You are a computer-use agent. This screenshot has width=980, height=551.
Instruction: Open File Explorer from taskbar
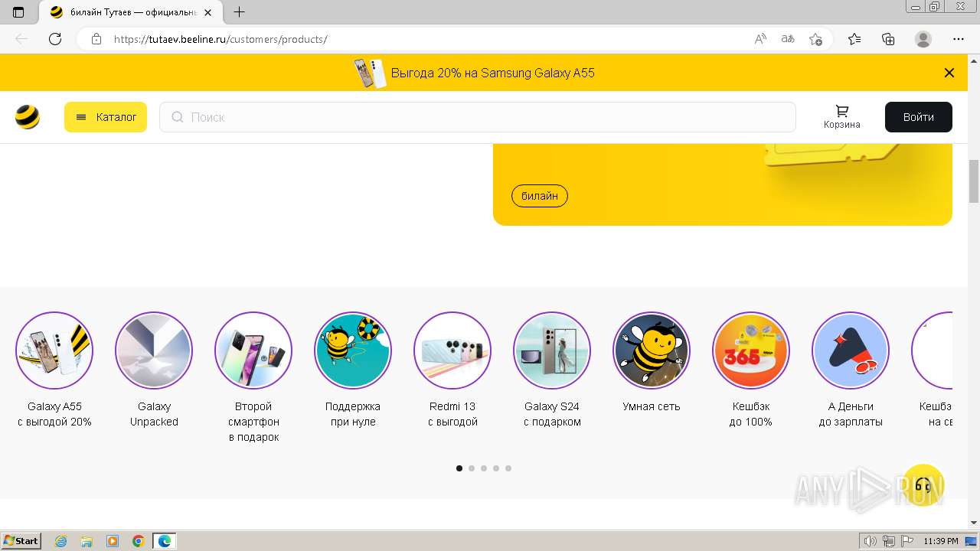point(87,541)
